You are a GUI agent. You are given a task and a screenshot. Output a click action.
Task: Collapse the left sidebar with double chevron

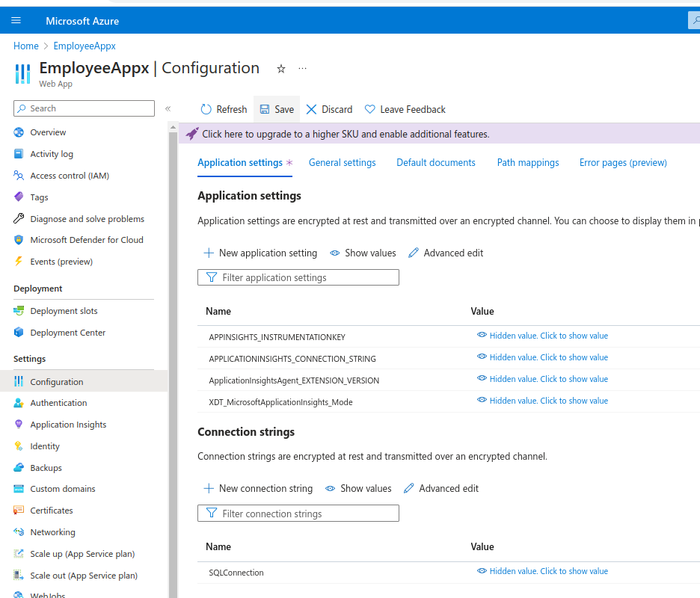[x=168, y=108]
